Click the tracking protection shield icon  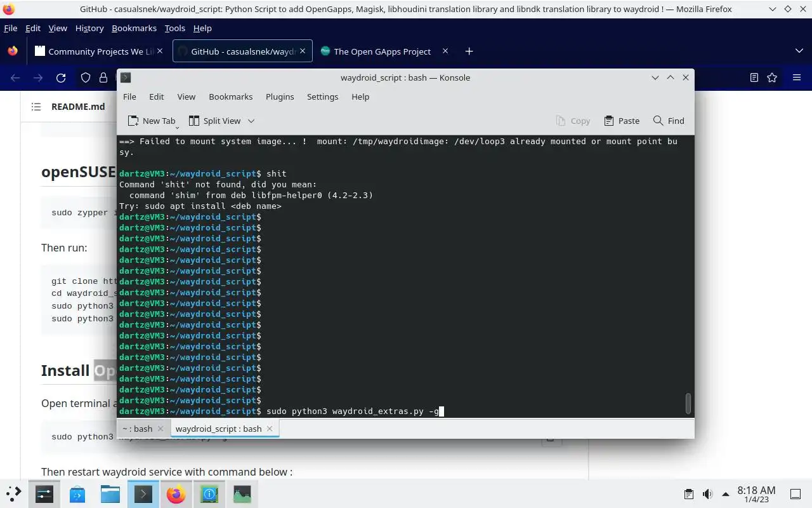point(86,77)
